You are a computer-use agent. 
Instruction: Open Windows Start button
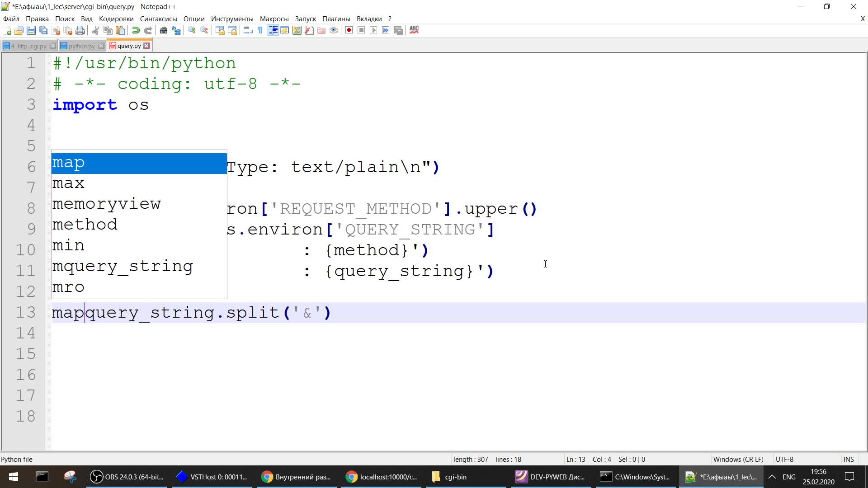pos(14,477)
